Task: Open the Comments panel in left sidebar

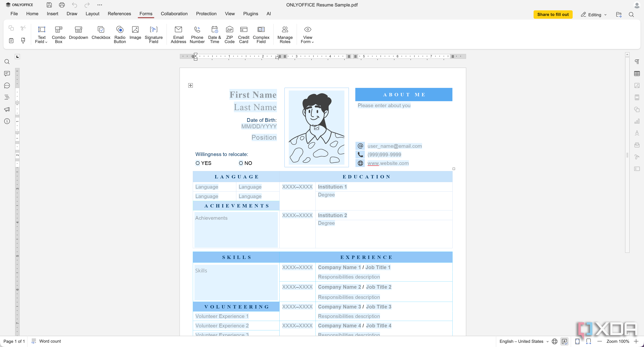Action: (7, 73)
